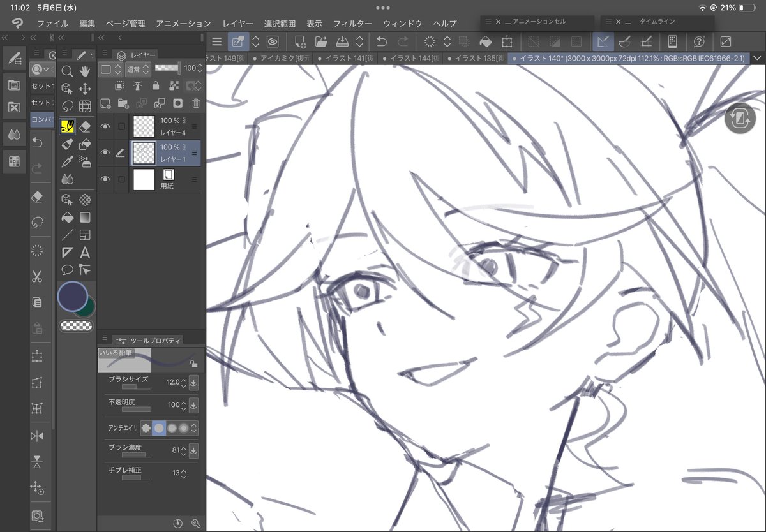Click the new raster layer icon
The width and height of the screenshot is (766, 532).
(106, 103)
